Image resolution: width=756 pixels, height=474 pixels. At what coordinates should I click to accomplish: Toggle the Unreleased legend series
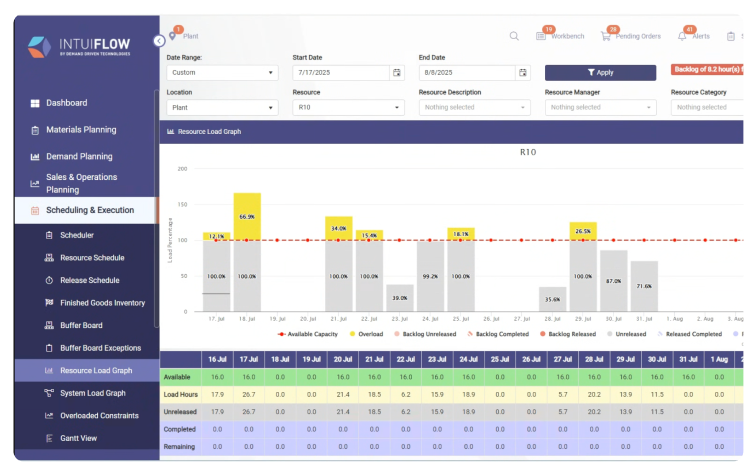coord(629,333)
